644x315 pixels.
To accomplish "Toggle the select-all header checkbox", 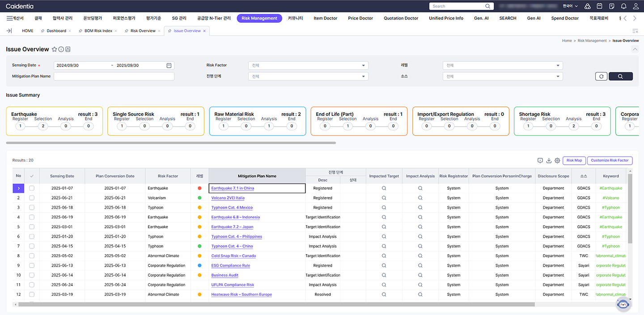I will click(32, 176).
